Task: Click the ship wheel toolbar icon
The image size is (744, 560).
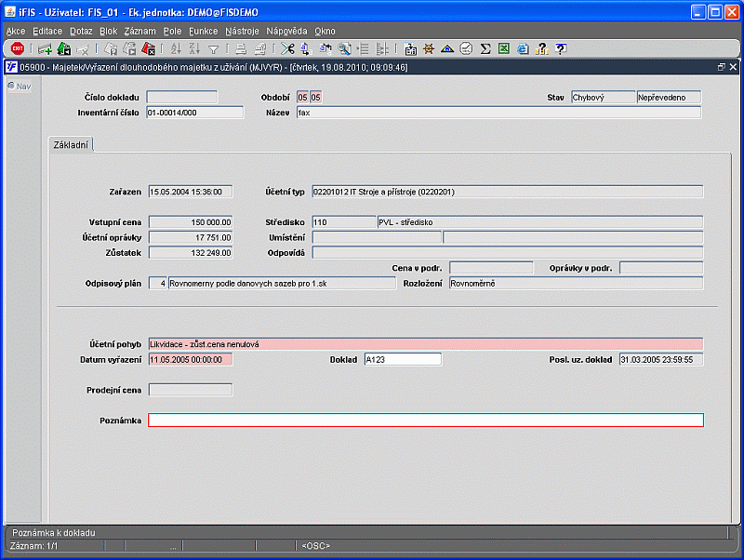Action: pyautogui.click(x=429, y=49)
